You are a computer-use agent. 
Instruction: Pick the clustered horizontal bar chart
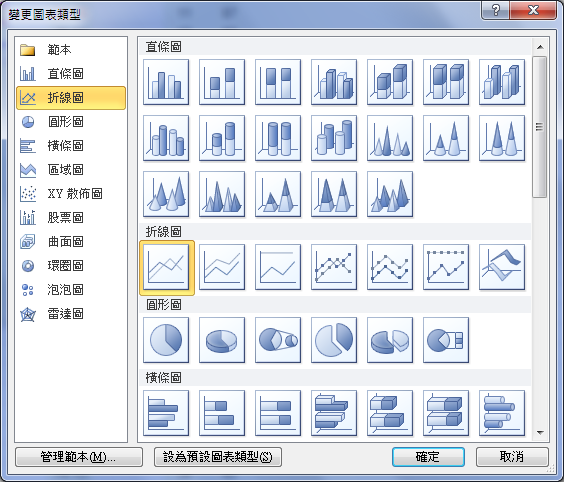(166, 413)
